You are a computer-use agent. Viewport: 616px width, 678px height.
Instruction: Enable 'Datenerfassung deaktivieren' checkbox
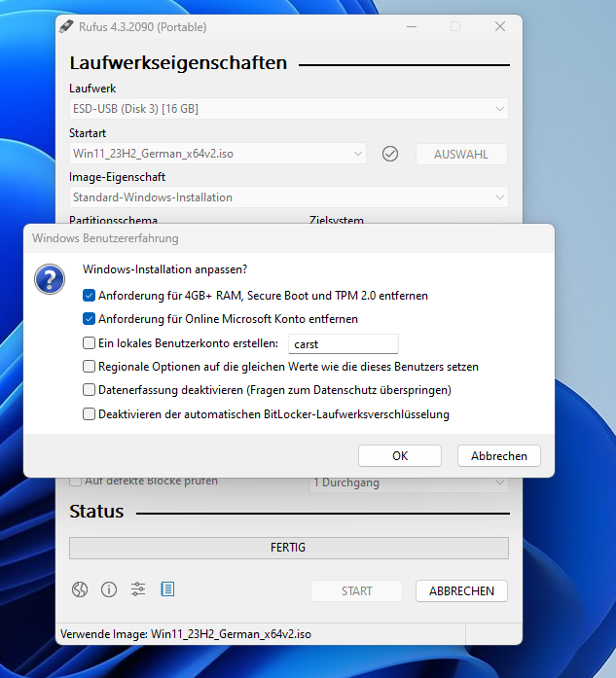pos(90,390)
